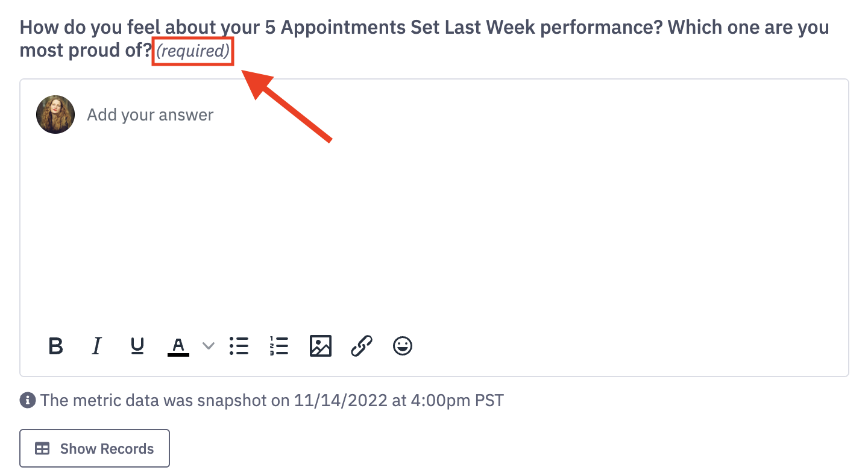
Task: Open the text color dropdown chevron
Action: coord(208,346)
